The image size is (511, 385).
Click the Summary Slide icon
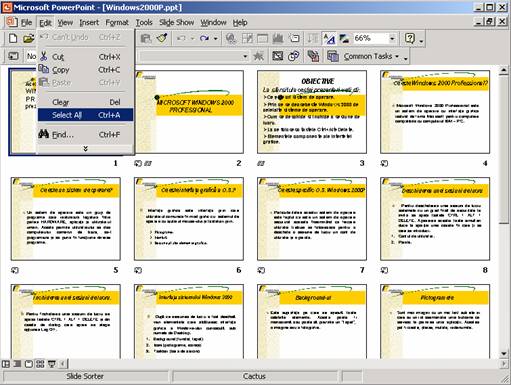click(313, 56)
